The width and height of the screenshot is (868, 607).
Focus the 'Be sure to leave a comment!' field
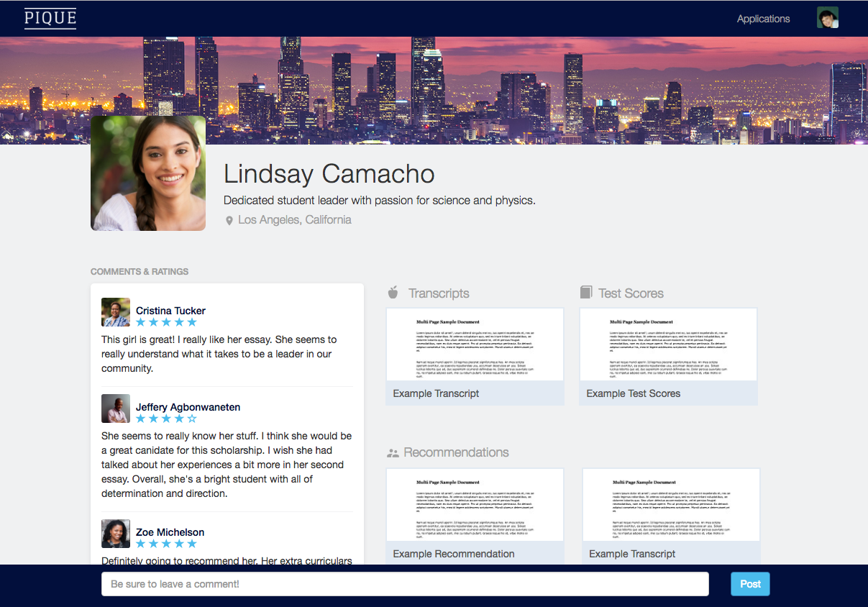[405, 584]
